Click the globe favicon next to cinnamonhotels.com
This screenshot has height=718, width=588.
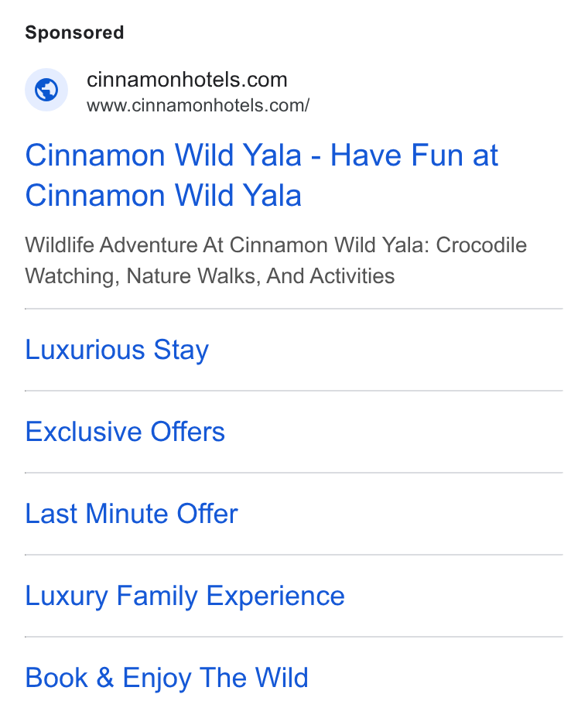(46, 90)
